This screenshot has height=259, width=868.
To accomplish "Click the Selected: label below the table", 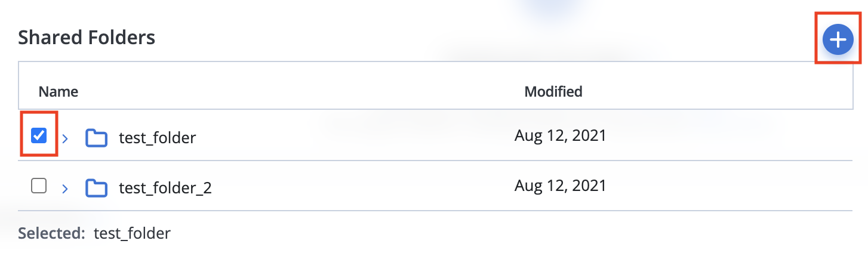I will coord(52,233).
